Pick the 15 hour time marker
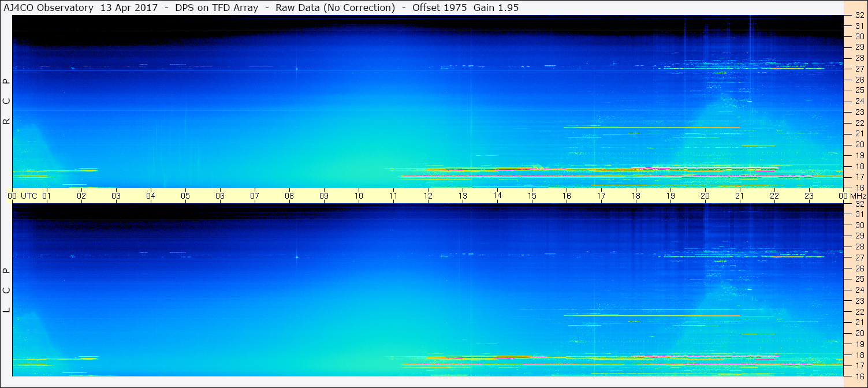The height and width of the screenshot is (388, 868). click(532, 196)
